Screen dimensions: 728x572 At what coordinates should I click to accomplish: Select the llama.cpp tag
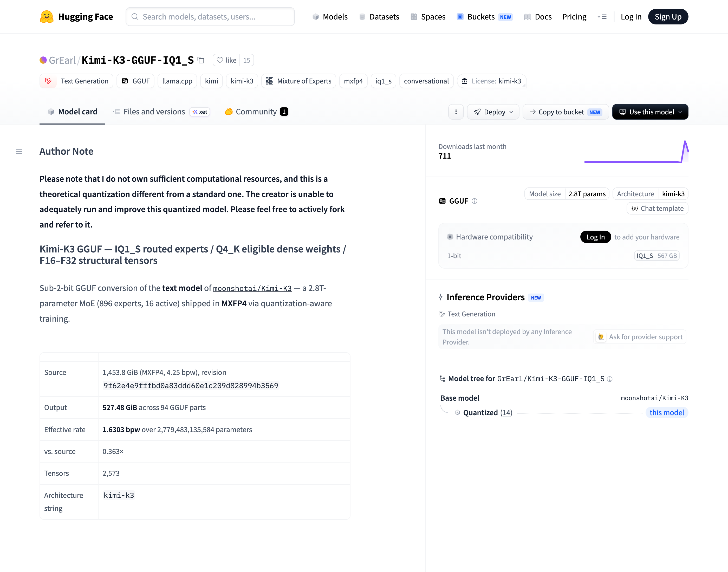[177, 81]
